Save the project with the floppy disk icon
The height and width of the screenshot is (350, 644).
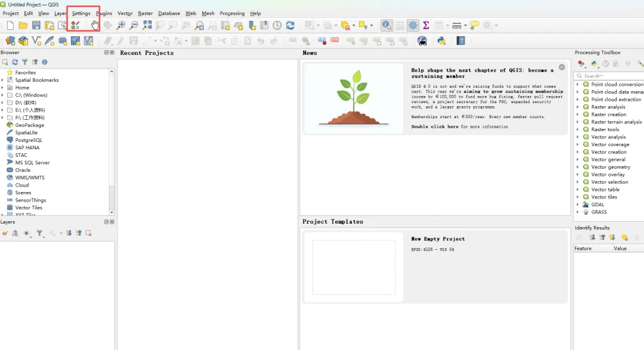click(x=36, y=26)
